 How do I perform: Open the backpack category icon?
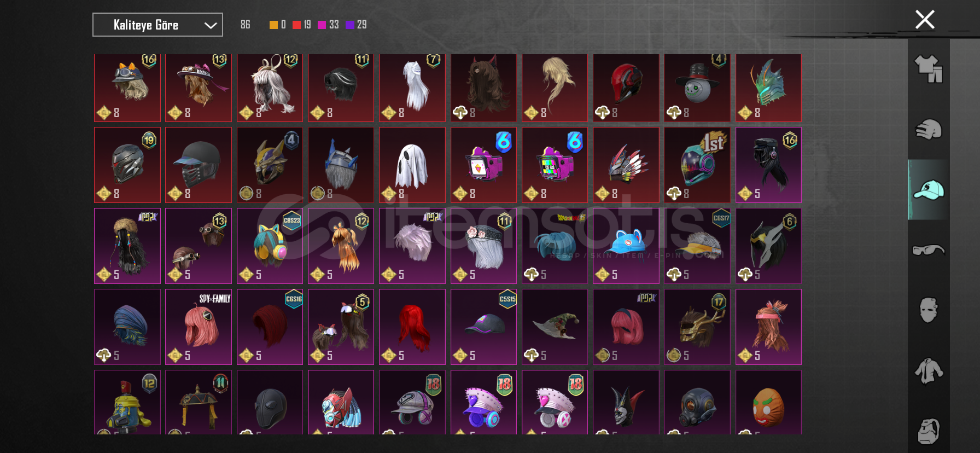(929, 431)
